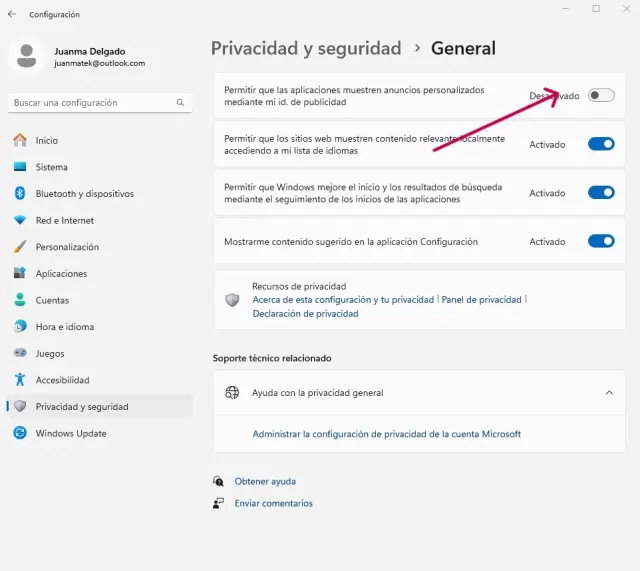Select the Red e Internet wifi icon
640x571 pixels.
20,220
